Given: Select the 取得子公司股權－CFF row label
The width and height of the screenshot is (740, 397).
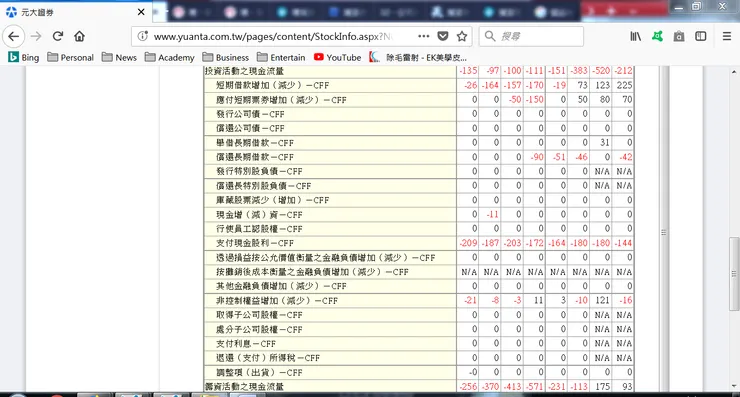Looking at the screenshot, I should click(x=259, y=315).
